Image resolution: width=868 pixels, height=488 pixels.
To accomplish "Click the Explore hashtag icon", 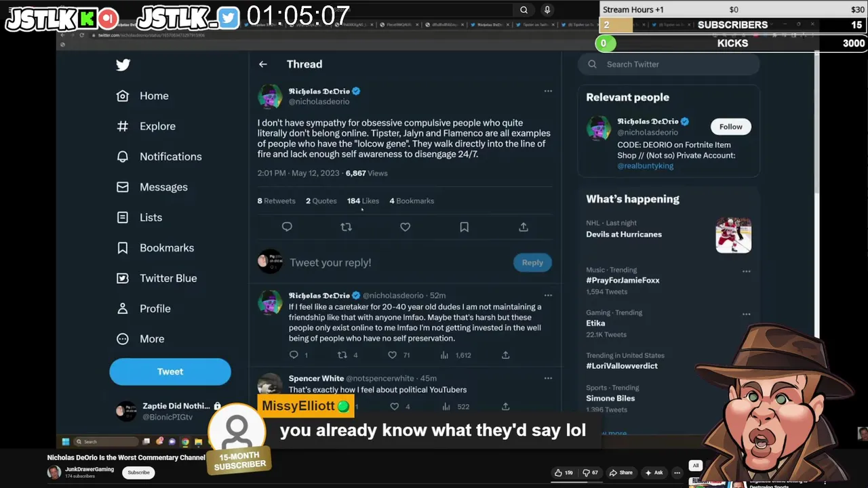I will pyautogui.click(x=123, y=126).
